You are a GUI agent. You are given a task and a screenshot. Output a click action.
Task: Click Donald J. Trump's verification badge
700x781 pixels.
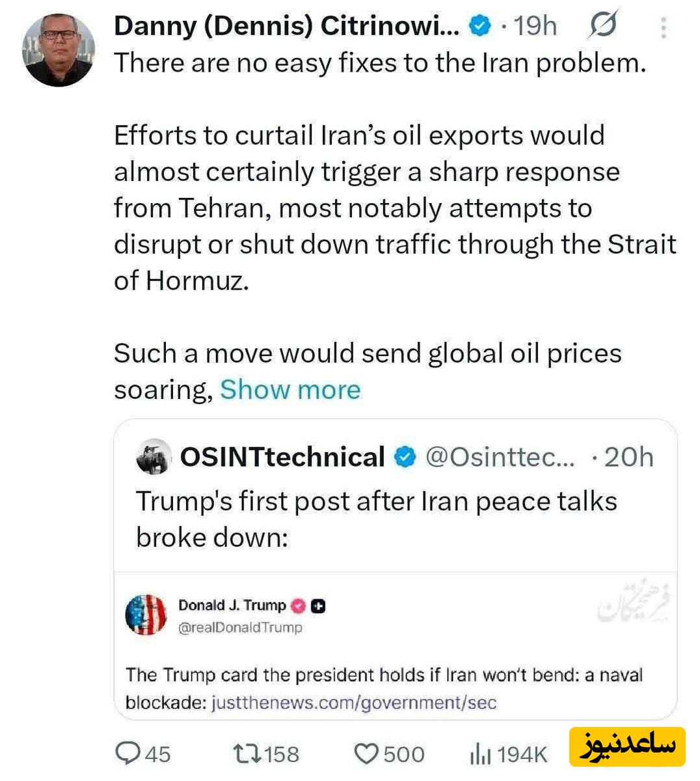click(x=298, y=606)
